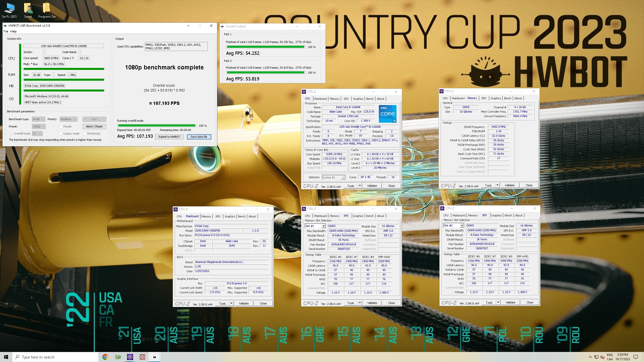Click the CPU-Z icon in the Slot #2 SPD window title
644x362 pixels.
pos(442,208)
